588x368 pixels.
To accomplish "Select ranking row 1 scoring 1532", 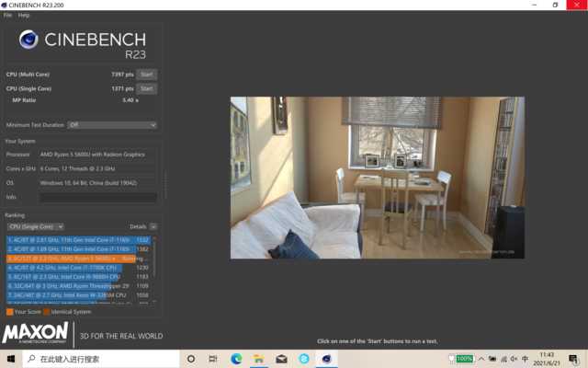I will tap(79, 239).
